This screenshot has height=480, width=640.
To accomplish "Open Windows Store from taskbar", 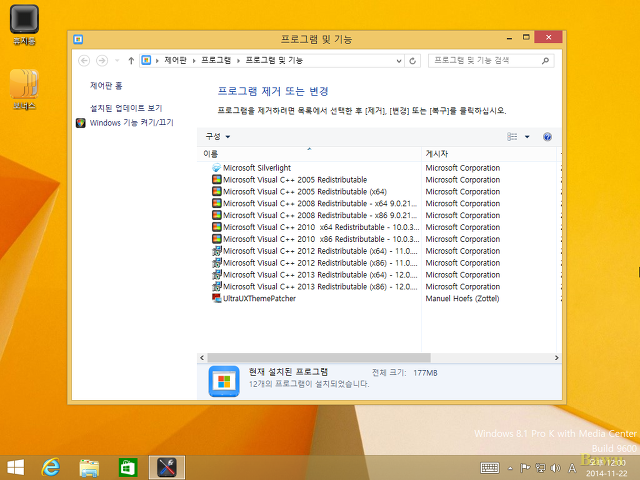I will coord(128,468).
